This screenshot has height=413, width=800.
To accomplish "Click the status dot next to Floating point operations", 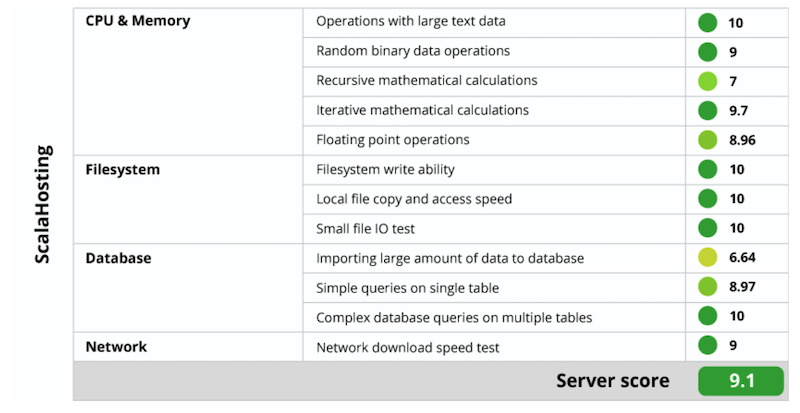I will [x=708, y=140].
